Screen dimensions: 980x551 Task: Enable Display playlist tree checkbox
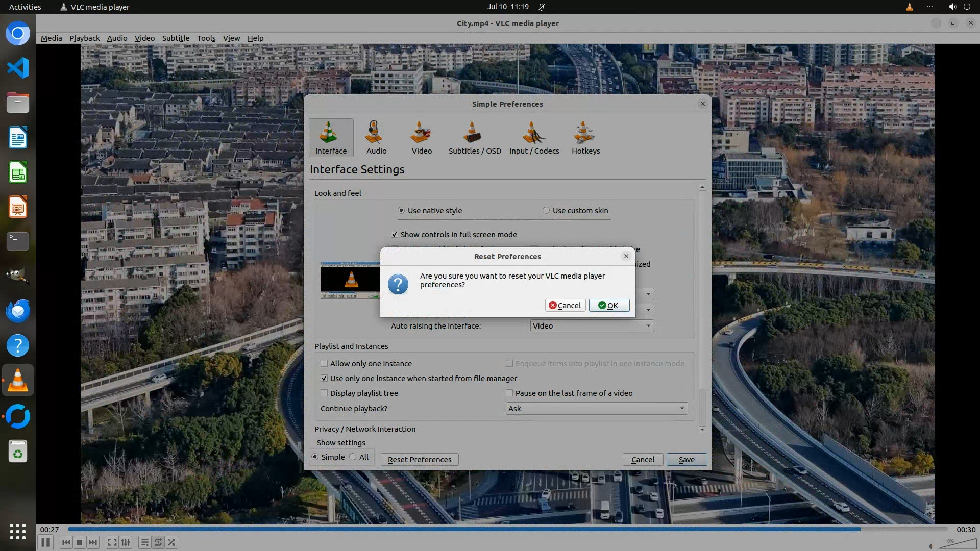(x=324, y=393)
